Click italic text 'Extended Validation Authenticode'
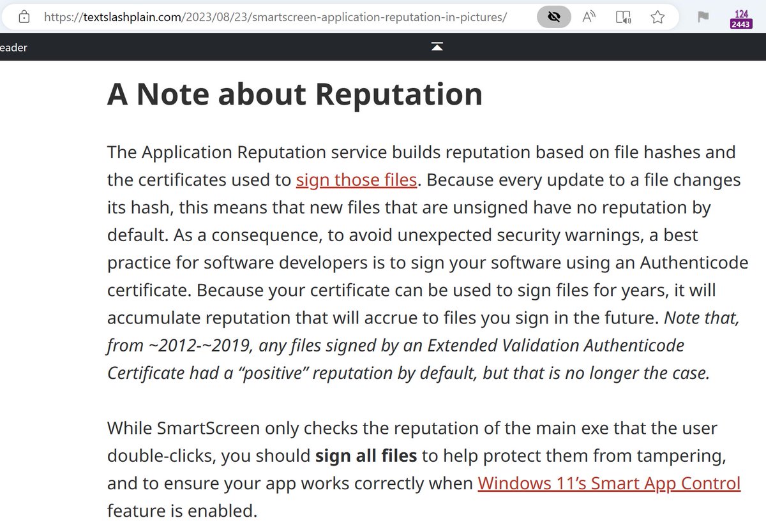The height and width of the screenshot is (532, 766). (x=555, y=345)
